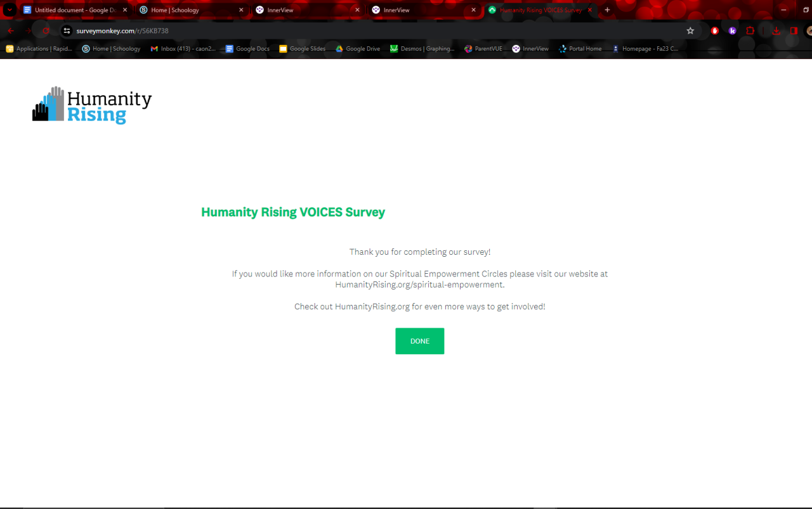Open the InnerView bookmark in bookmarks bar

click(530, 49)
